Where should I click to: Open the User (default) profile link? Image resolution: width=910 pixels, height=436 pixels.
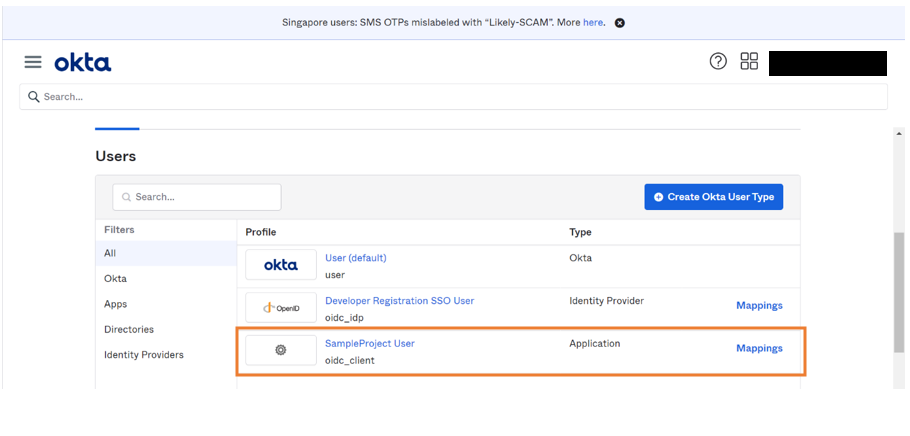(x=355, y=258)
